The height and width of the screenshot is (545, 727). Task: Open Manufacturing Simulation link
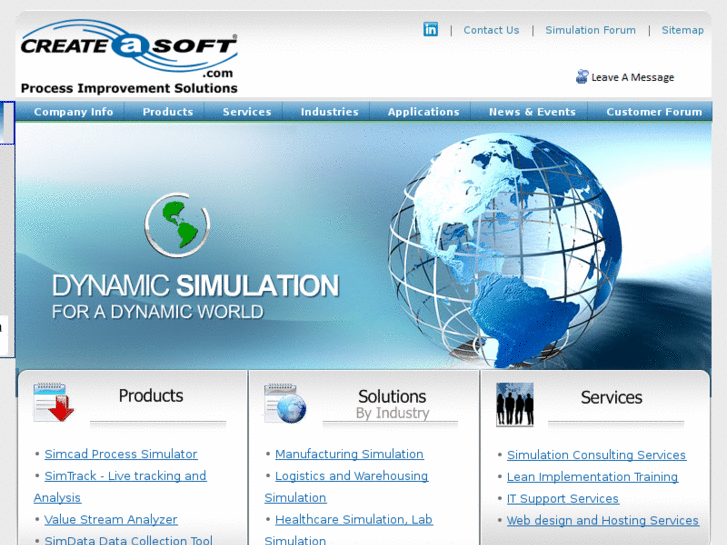(x=349, y=454)
